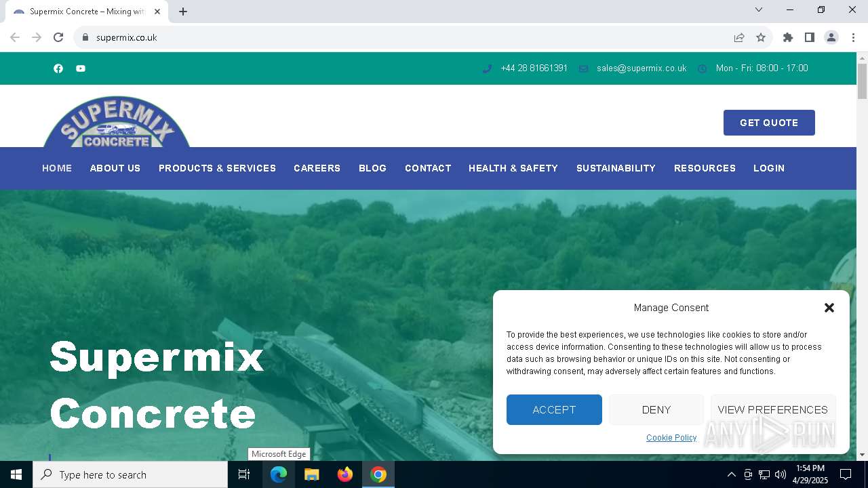The width and height of the screenshot is (868, 488).
Task: Reload the supermix.co.uk page
Action: (x=58, y=37)
